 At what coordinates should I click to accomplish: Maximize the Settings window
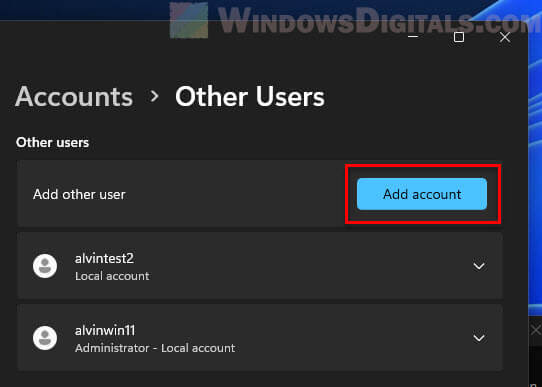tap(459, 37)
